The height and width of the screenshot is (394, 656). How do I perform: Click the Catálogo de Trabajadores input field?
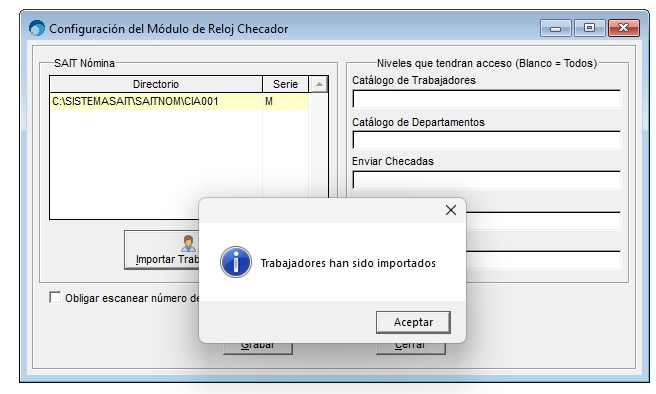pyautogui.click(x=487, y=99)
